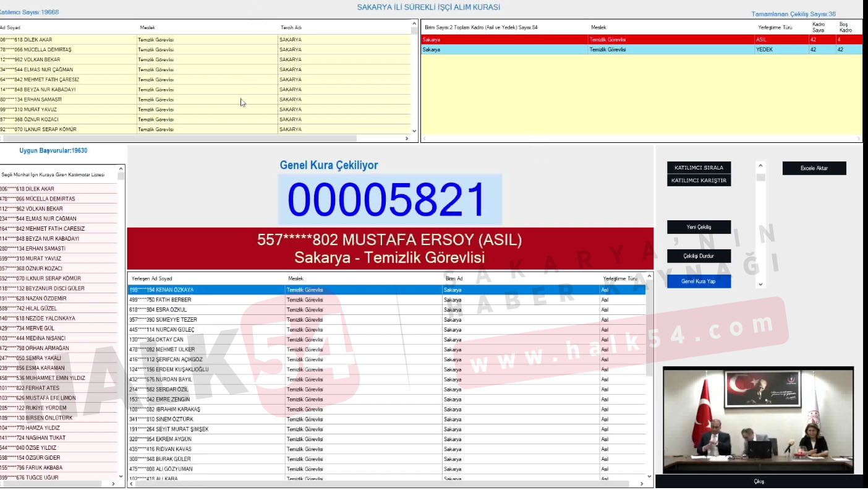
Task: Select İBRAHİM KARAKAŞ in results table
Action: 386,409
